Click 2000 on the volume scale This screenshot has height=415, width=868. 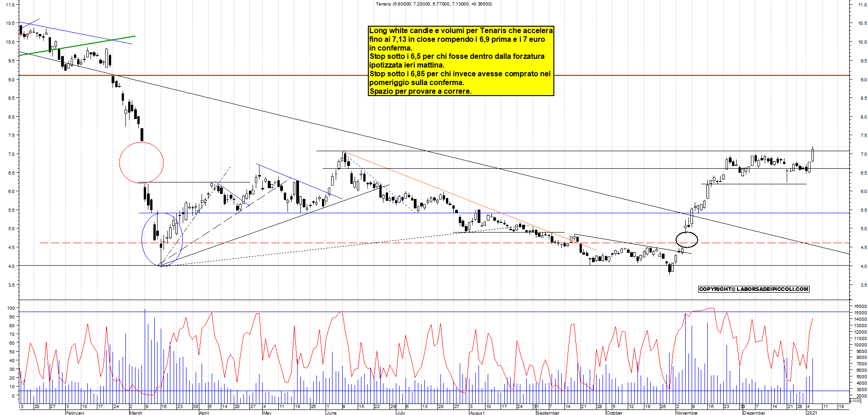pos(862,396)
